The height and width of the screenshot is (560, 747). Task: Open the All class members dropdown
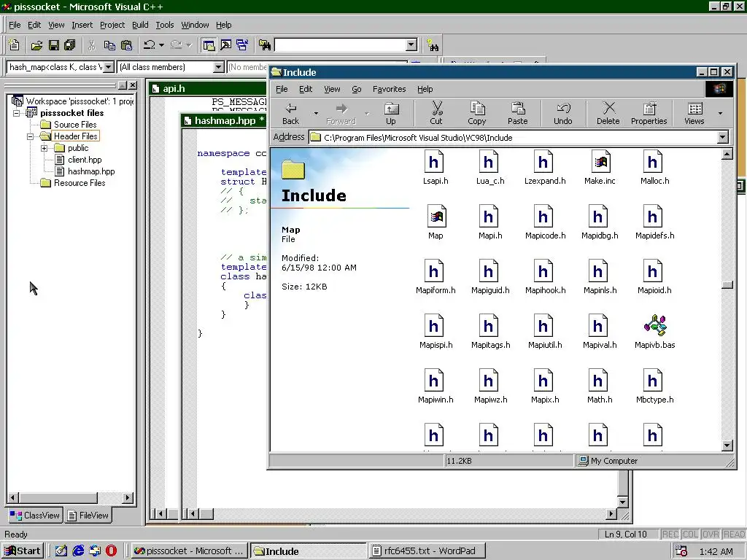click(218, 67)
